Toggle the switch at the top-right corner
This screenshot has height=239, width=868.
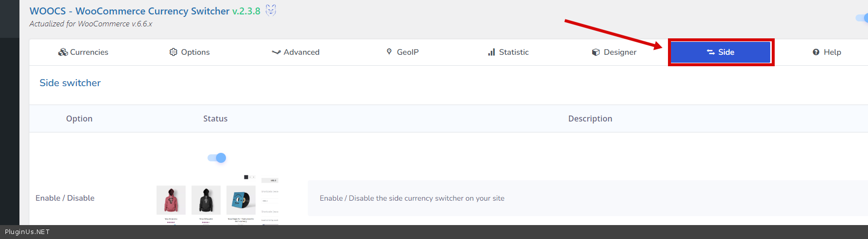(x=863, y=18)
